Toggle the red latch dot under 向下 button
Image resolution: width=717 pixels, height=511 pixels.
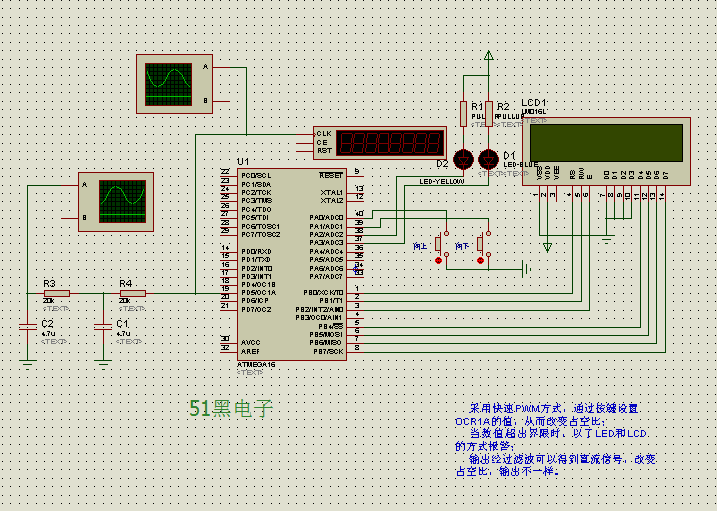point(480,261)
